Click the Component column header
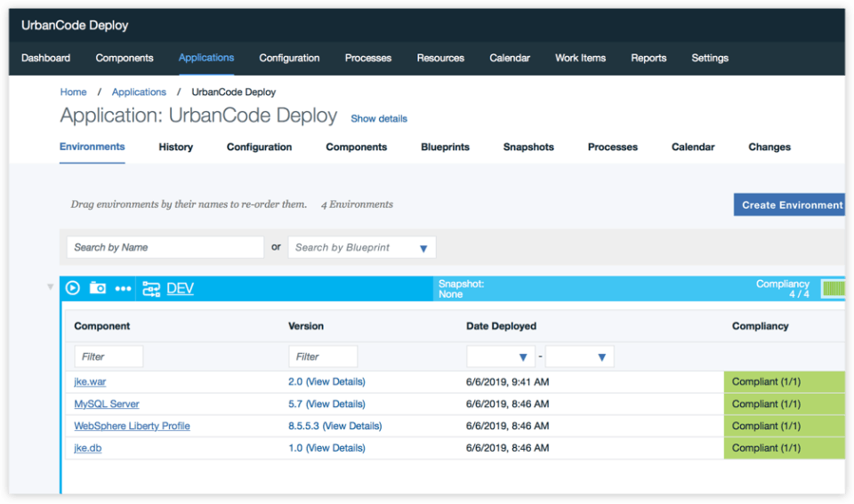This screenshot has height=504, width=854. click(101, 326)
